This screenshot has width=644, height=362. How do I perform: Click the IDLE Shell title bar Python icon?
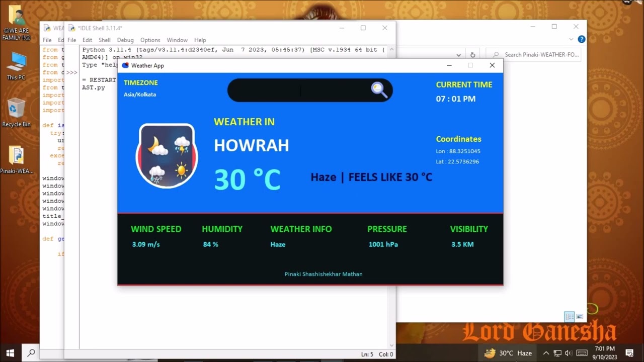[x=72, y=28]
